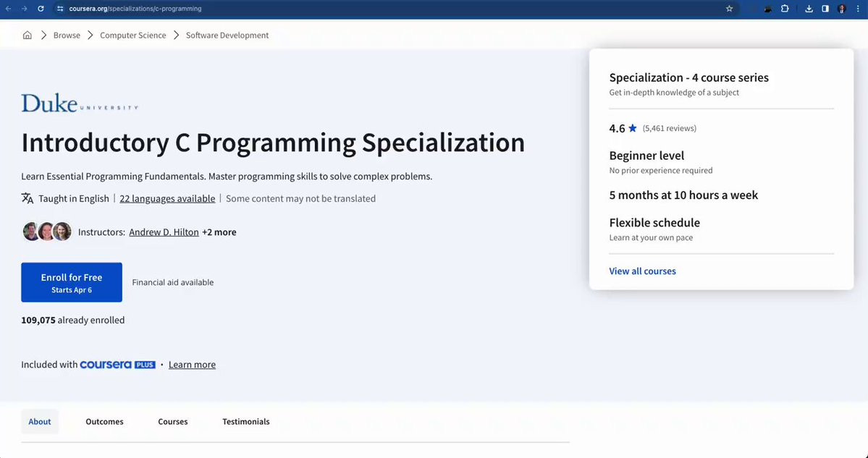Switch to the Testimonials tab
The image size is (868, 458).
[x=246, y=422]
